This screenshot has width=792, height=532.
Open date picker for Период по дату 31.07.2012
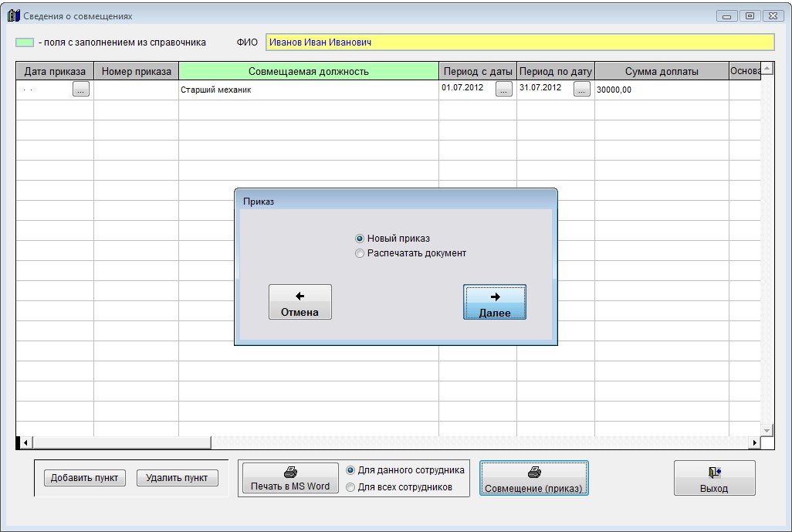tap(582, 89)
